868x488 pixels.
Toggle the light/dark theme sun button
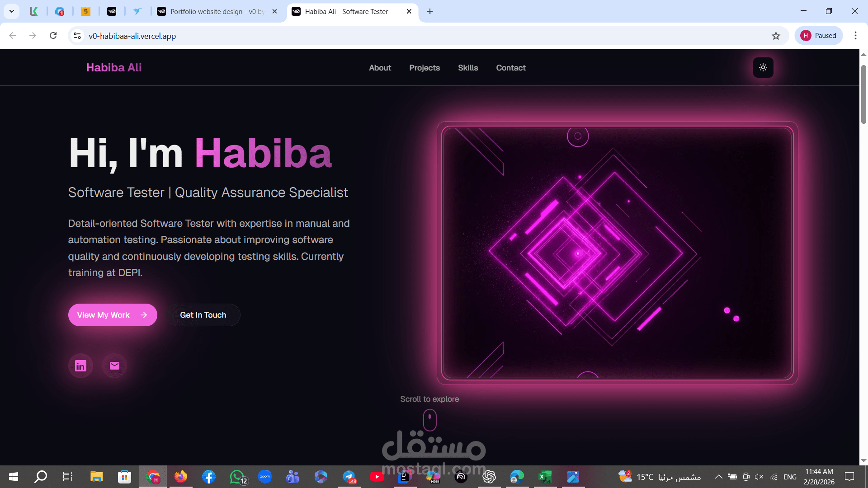click(x=763, y=67)
